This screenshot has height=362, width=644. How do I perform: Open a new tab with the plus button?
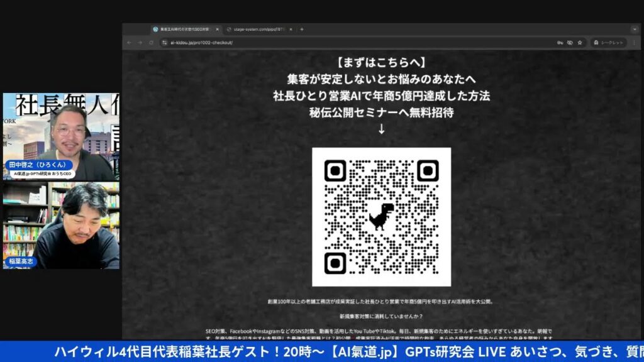(x=302, y=29)
